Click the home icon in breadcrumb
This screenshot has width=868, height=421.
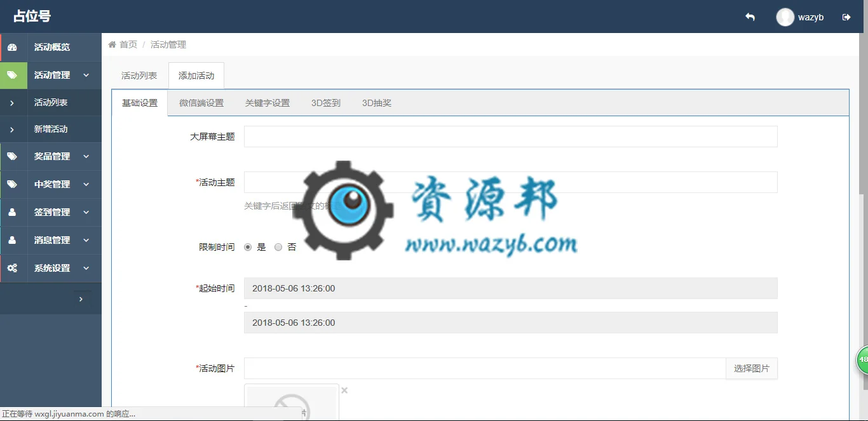[112, 44]
